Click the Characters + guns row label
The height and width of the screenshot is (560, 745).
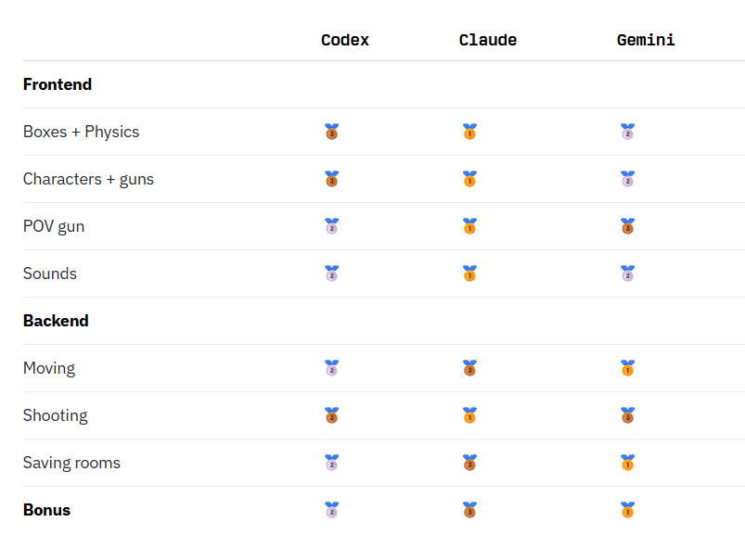click(x=88, y=179)
